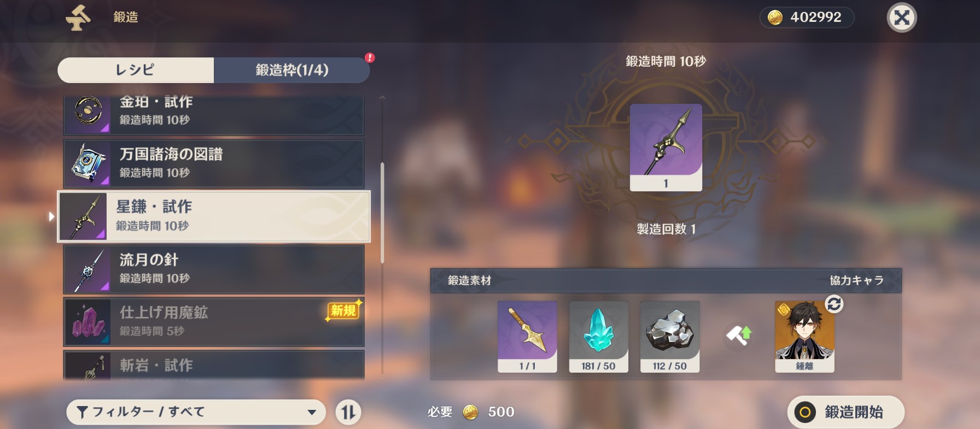Select the 流月の針 recipe

[214, 269]
